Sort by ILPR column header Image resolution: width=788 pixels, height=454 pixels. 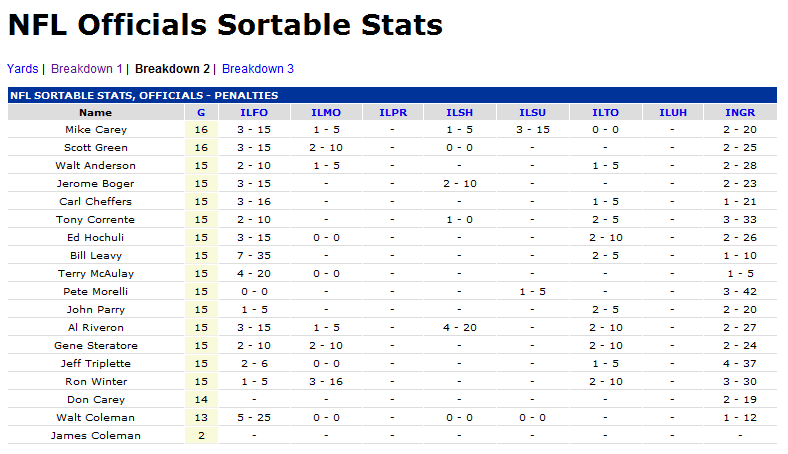(x=393, y=112)
